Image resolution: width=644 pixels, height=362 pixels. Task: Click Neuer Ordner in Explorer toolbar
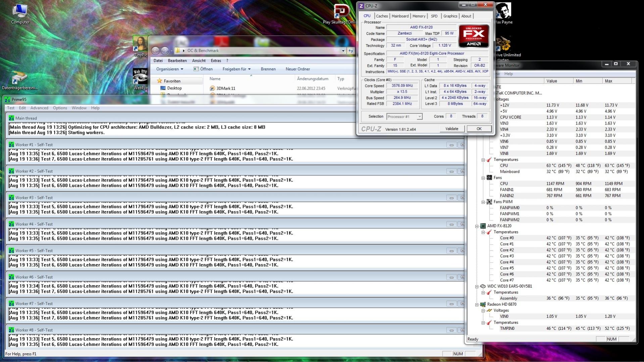pyautogui.click(x=298, y=69)
